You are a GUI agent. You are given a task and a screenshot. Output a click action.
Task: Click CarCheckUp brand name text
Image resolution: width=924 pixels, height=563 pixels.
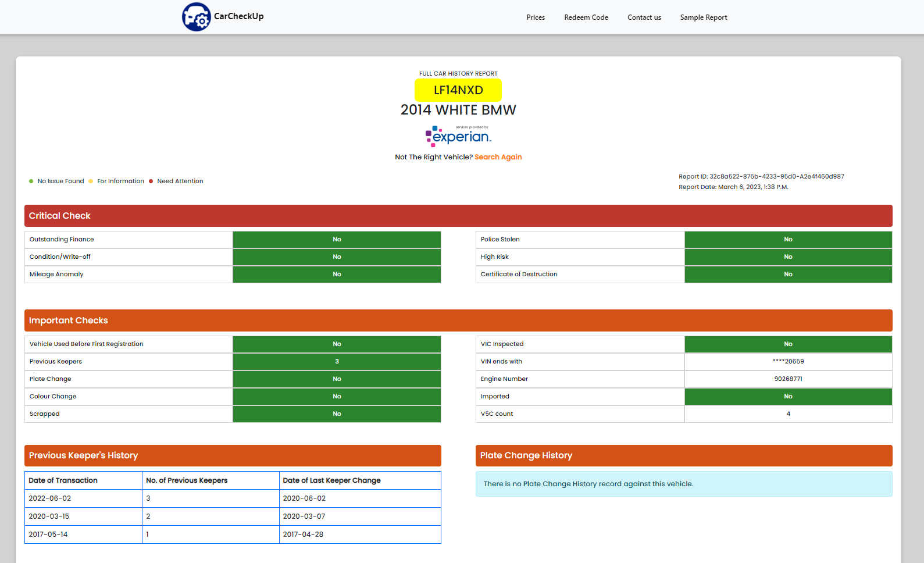point(239,16)
